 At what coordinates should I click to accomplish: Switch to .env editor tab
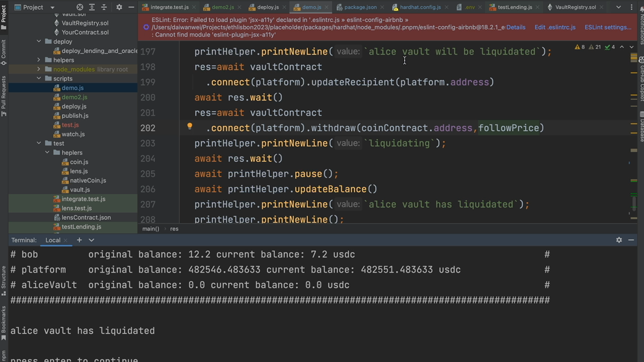click(469, 7)
